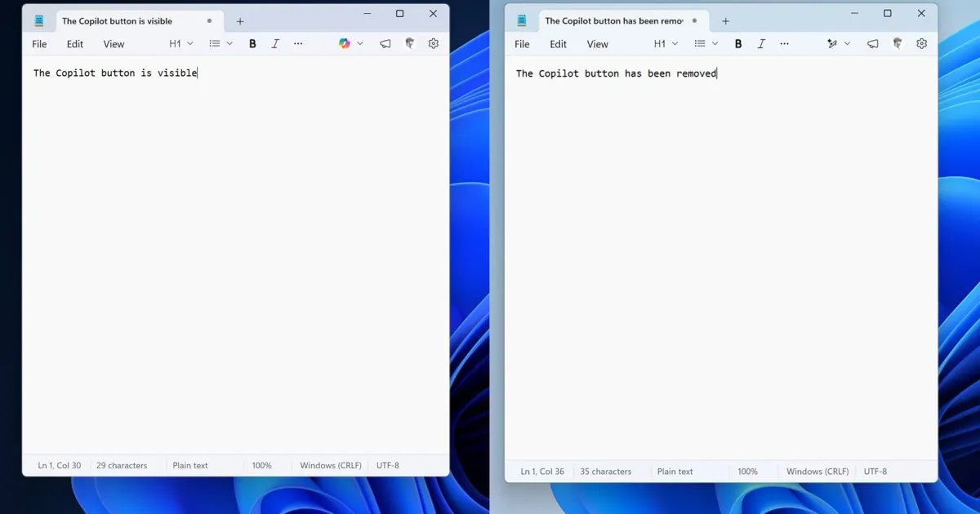The width and height of the screenshot is (980, 514).
Task: Click 'Windows (CRLF)' in the right window status bar
Action: pos(817,472)
